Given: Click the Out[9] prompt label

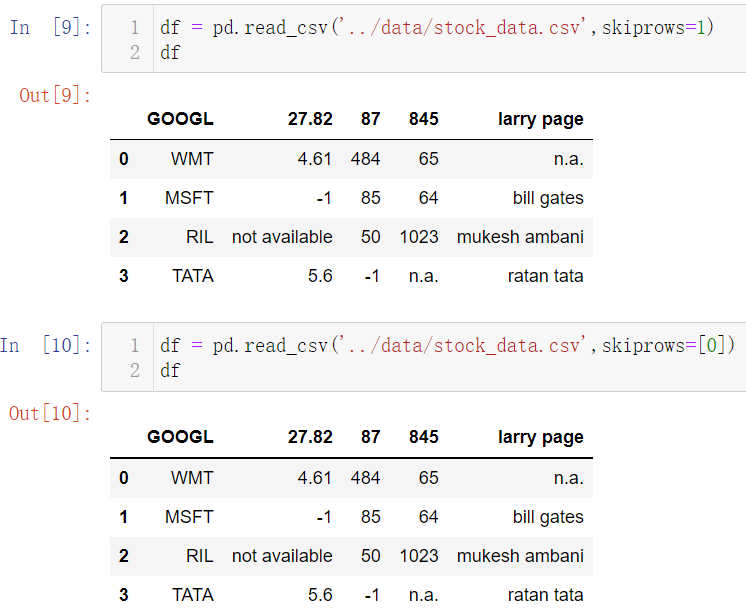Looking at the screenshot, I should [x=55, y=96].
